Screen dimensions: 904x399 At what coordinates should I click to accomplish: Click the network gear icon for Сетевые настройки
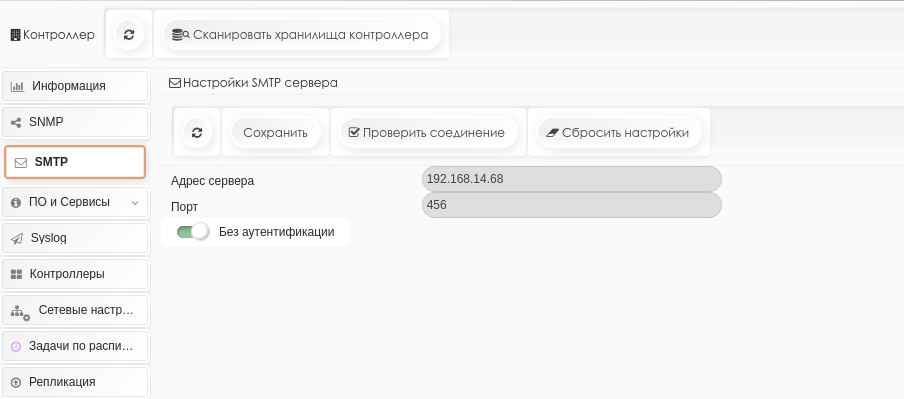(21, 313)
